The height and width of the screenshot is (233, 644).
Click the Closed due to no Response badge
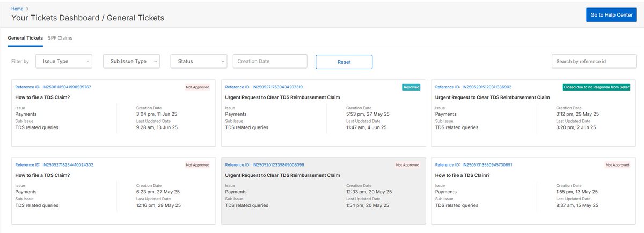596,87
